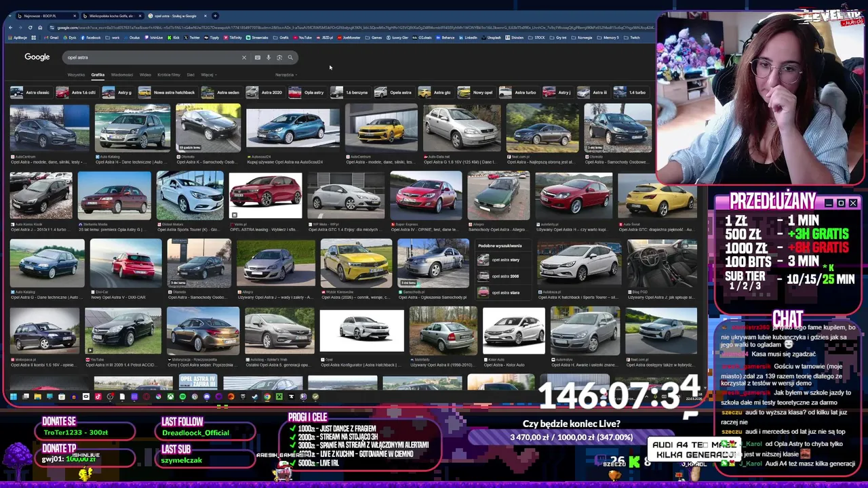This screenshot has width=868, height=488.
Task: Go to browser home page icon
Action: pyautogui.click(x=40, y=28)
